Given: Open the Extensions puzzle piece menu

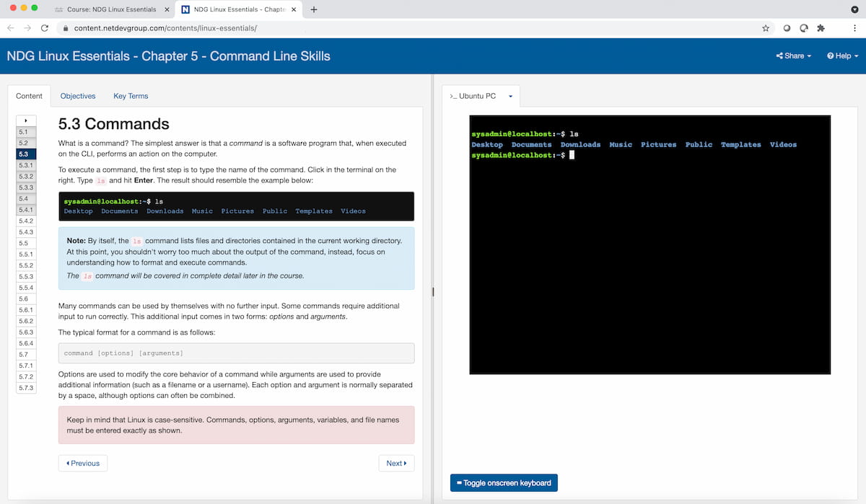Looking at the screenshot, I should tap(821, 28).
